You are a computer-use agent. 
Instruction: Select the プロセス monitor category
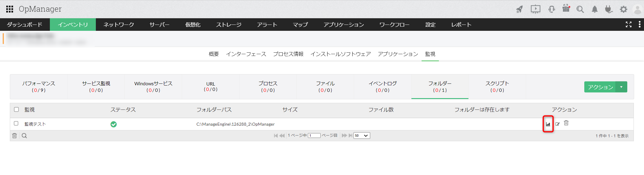point(268,87)
